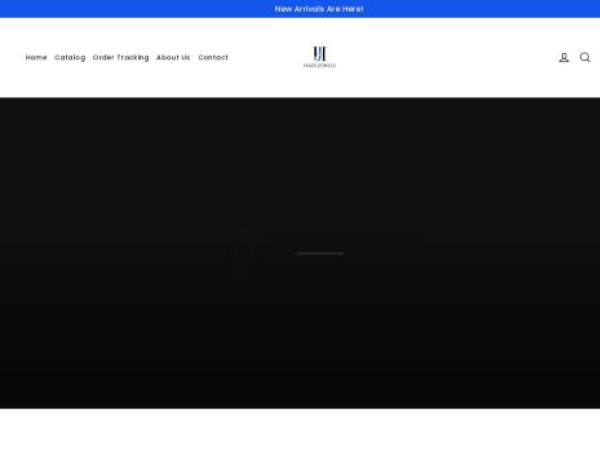The height and width of the screenshot is (450, 600).
Task: Navigate to Contact from the top menu
Action: click(x=213, y=58)
